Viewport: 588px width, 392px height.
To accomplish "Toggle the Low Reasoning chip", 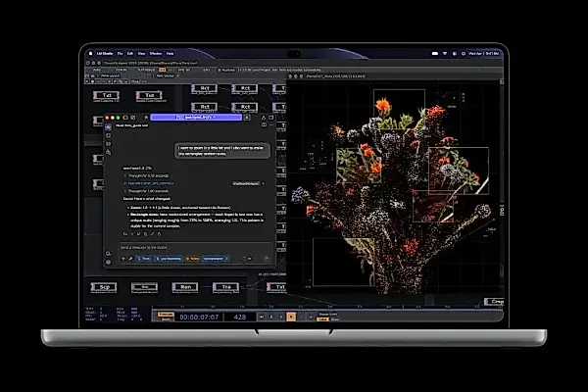I will (169, 259).
